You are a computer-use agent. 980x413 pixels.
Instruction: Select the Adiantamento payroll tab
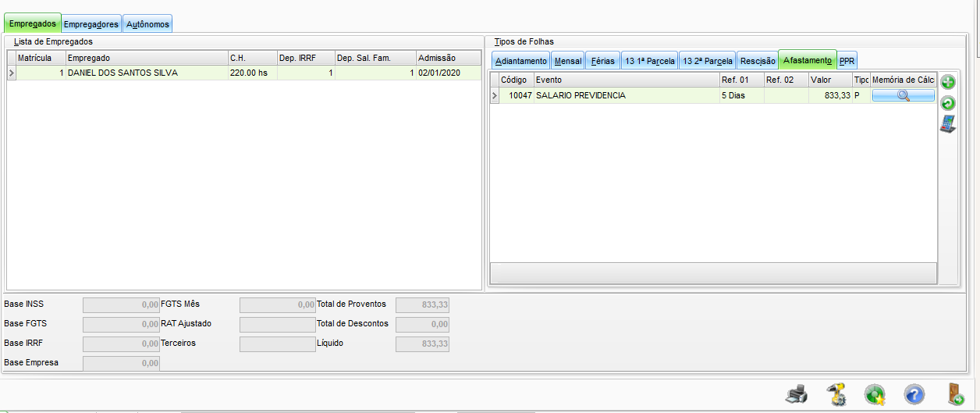521,61
